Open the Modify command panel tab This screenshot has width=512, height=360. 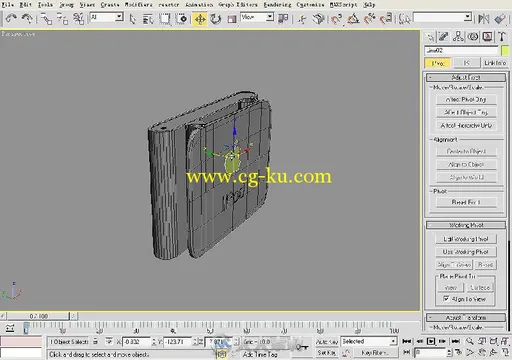click(444, 37)
